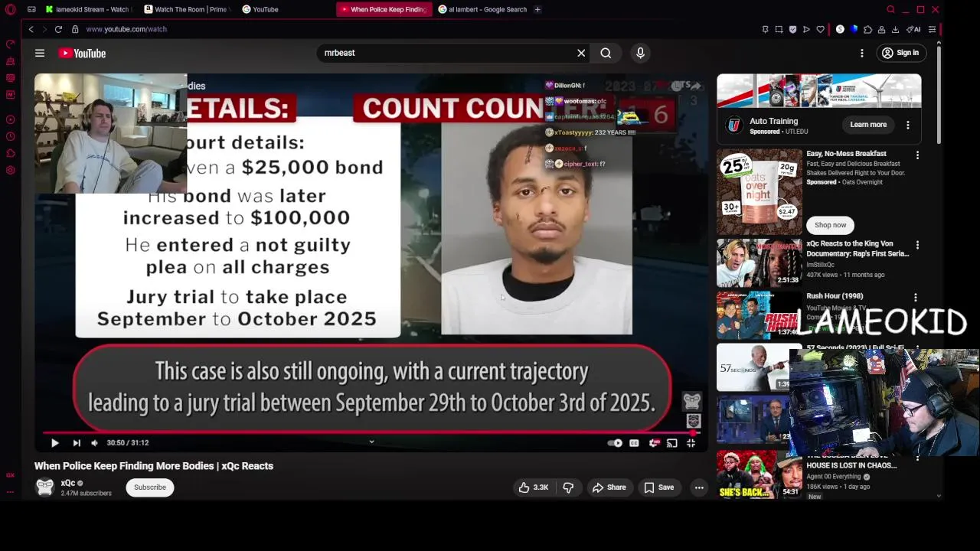Click the www.youtube.com/watch address bar
Screen dimensions: 980x551
pos(126,29)
